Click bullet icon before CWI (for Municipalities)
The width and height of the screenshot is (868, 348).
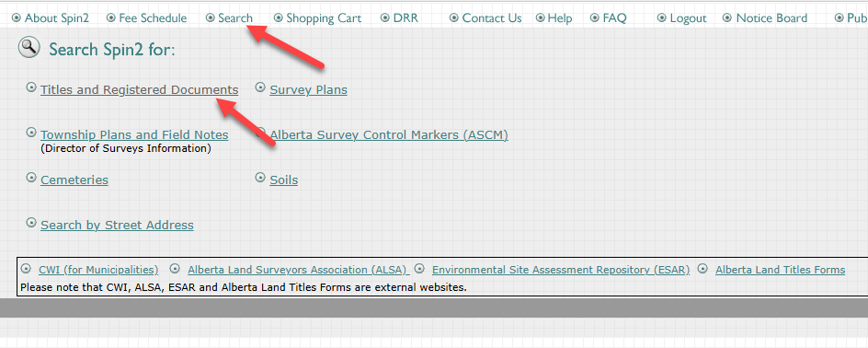pyautogui.click(x=26, y=269)
